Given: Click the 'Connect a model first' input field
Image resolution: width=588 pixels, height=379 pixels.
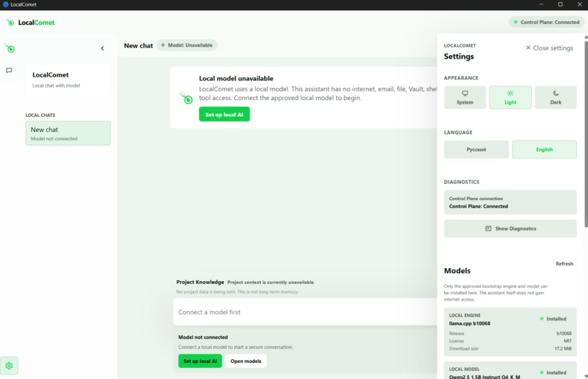Looking at the screenshot, I should (x=305, y=312).
